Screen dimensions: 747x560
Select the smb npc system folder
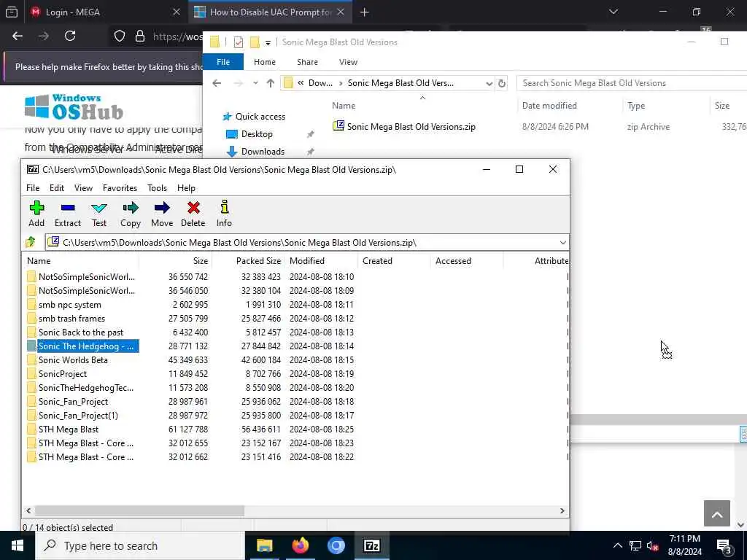point(69,305)
